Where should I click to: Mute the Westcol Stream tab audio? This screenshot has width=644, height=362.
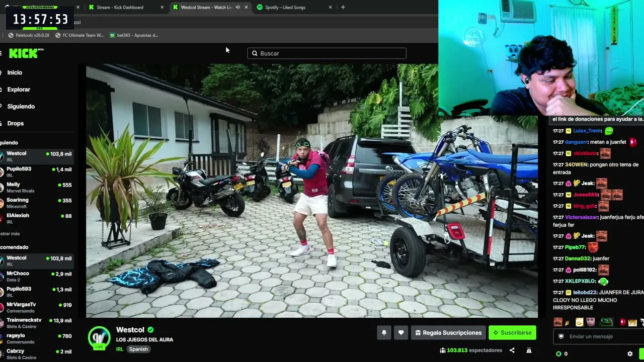(237, 7)
